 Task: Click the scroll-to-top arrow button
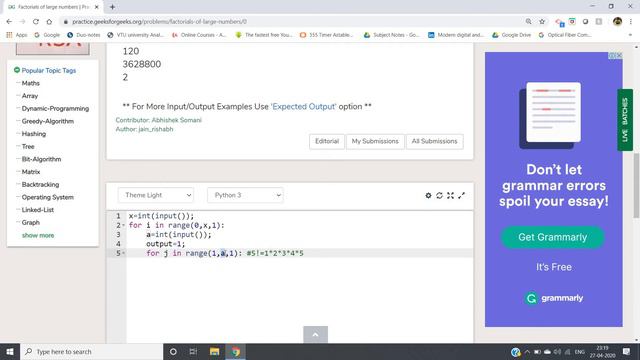coord(316,335)
